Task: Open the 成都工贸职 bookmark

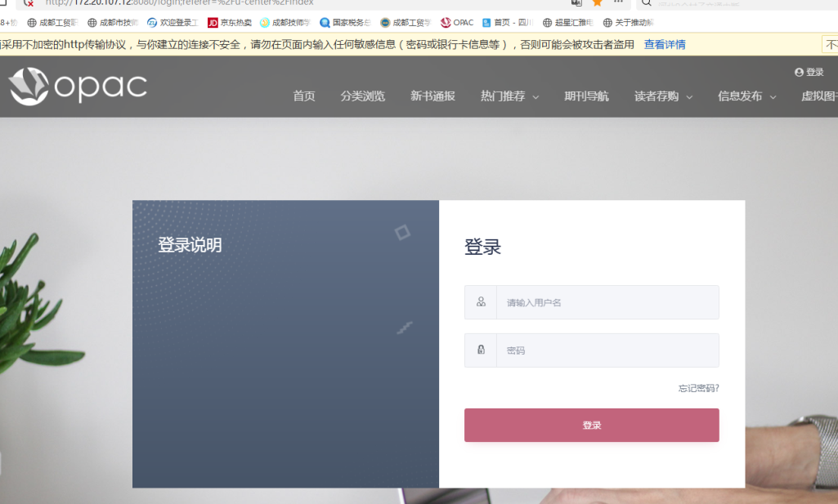Action: pyautogui.click(x=52, y=22)
